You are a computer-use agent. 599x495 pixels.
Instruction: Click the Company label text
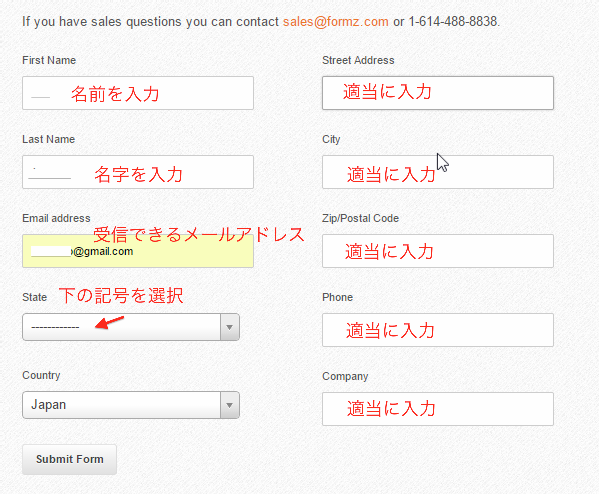(x=345, y=377)
